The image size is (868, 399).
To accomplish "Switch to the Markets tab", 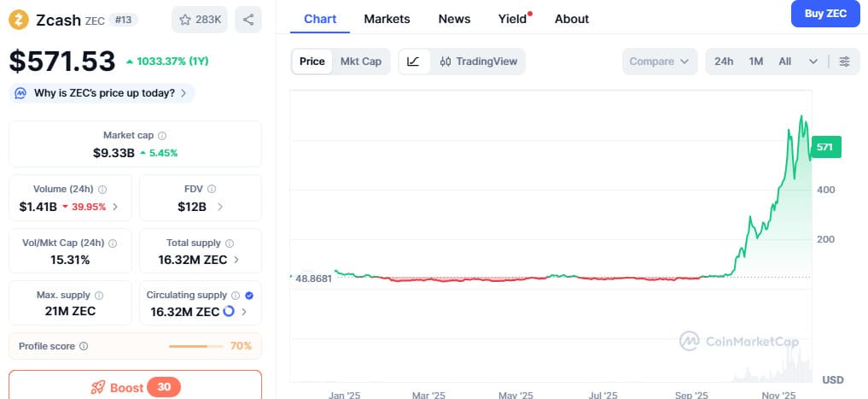I will [x=387, y=19].
